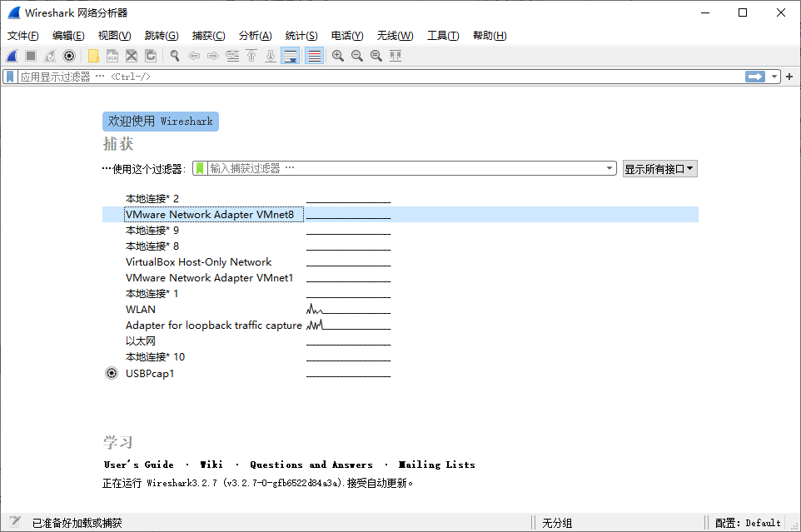
Task: Open the 显示所有接口 dropdown
Action: point(659,169)
